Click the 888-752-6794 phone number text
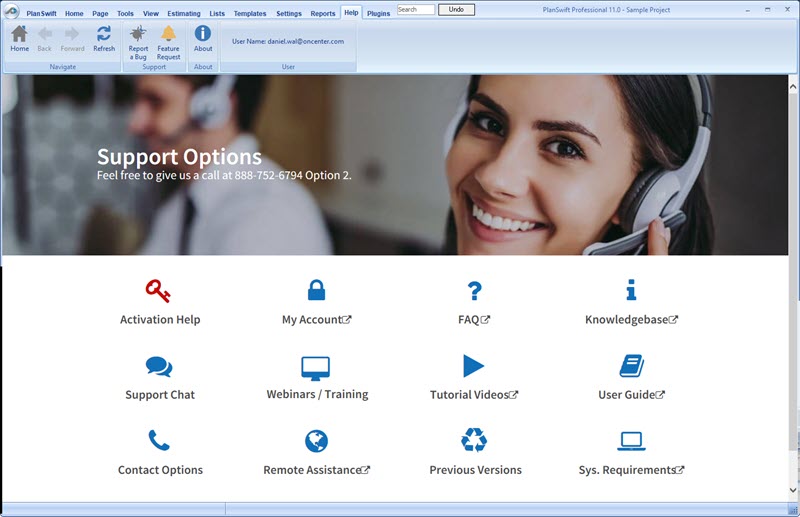 [268, 175]
